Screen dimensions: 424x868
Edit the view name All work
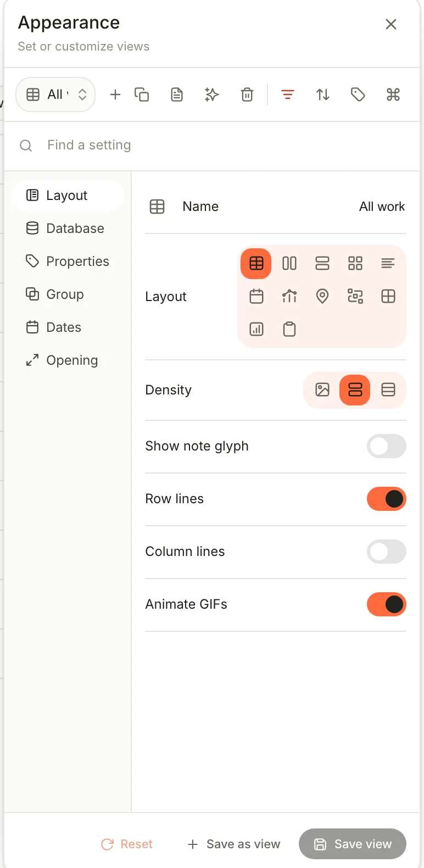pyautogui.click(x=382, y=207)
